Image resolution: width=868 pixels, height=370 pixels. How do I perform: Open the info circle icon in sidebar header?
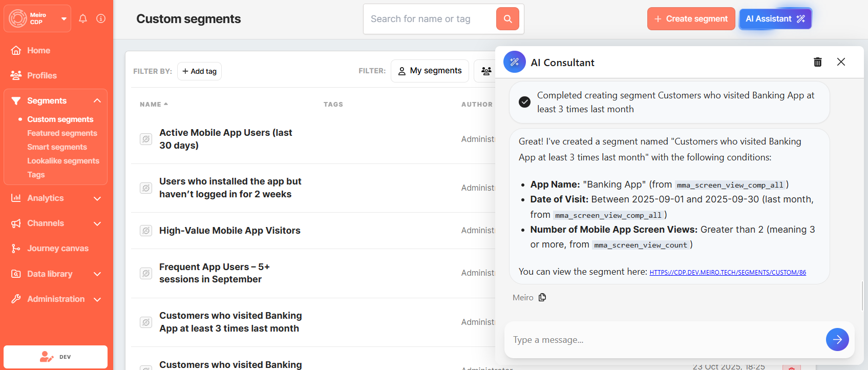pos(101,18)
